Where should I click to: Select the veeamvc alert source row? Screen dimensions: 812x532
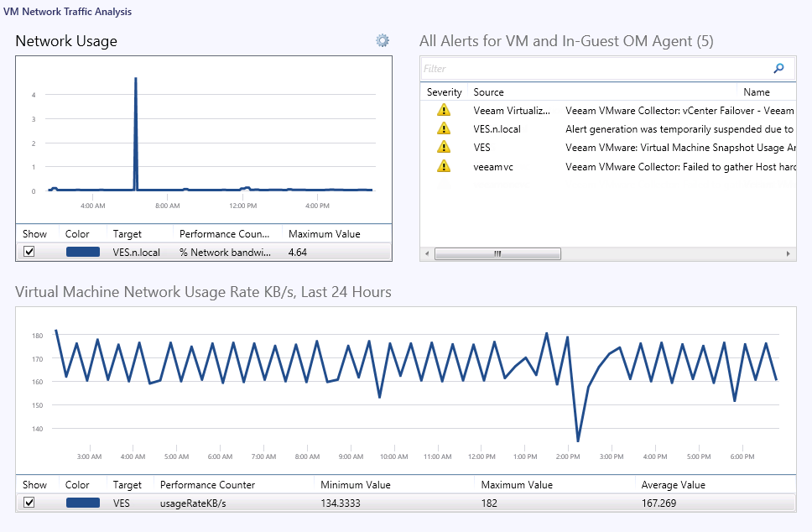[492, 166]
